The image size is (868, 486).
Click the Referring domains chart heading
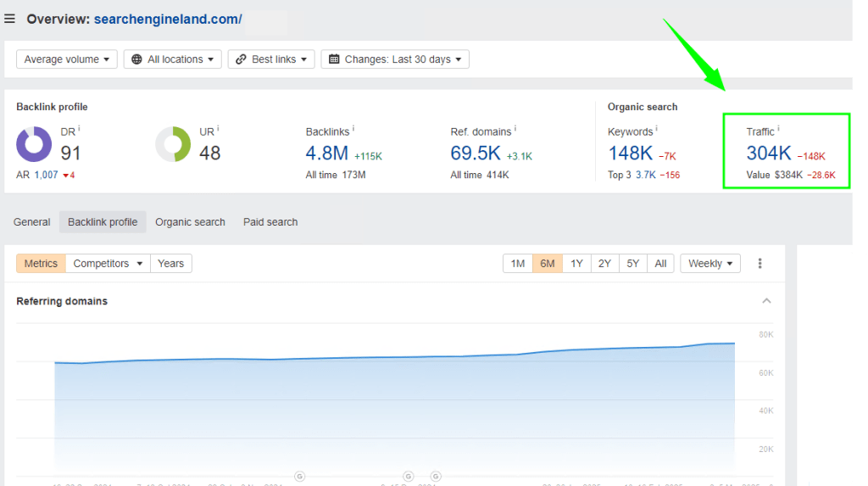click(62, 301)
